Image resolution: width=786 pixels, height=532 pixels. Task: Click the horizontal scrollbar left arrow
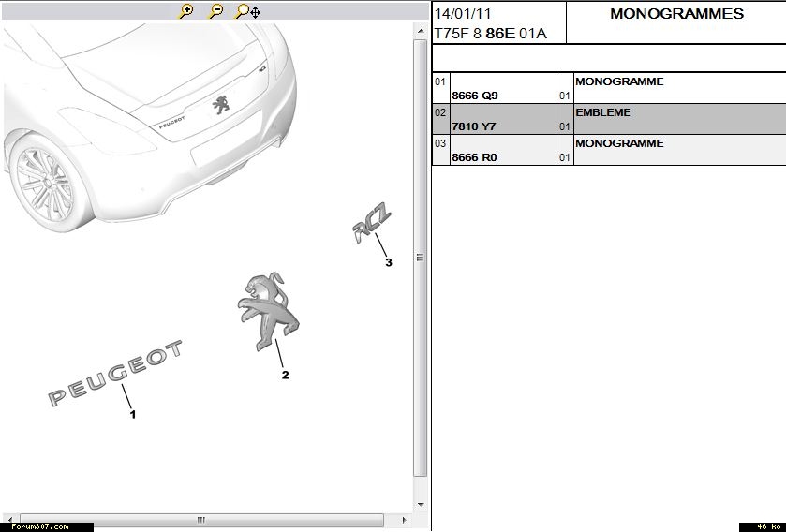coord(8,520)
